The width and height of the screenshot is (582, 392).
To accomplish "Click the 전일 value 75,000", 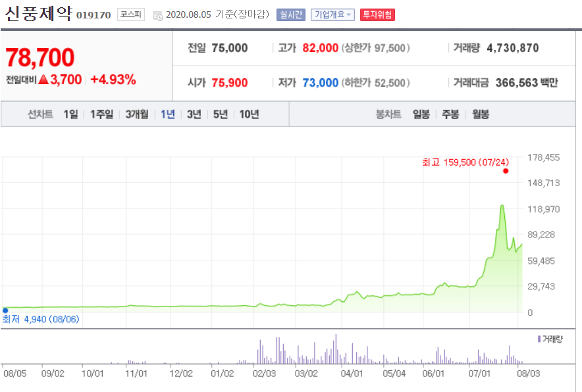I will coord(230,48).
